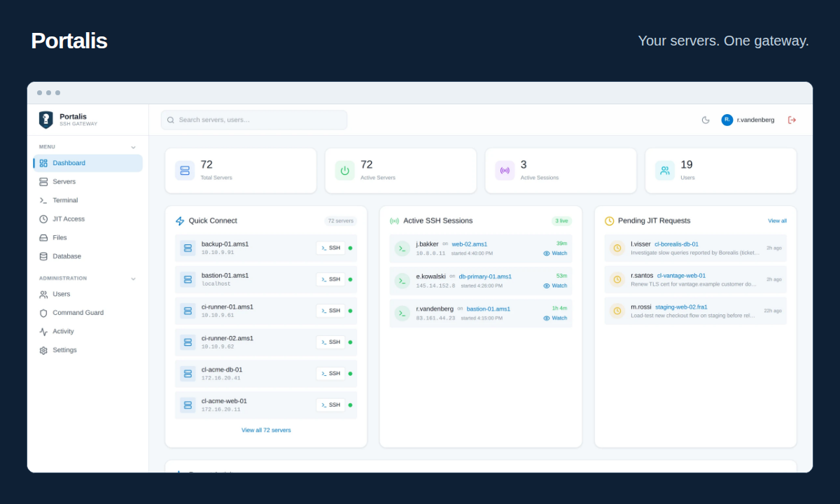The image size is (840, 504).
Task: View all pending JIT requests
Action: click(777, 221)
